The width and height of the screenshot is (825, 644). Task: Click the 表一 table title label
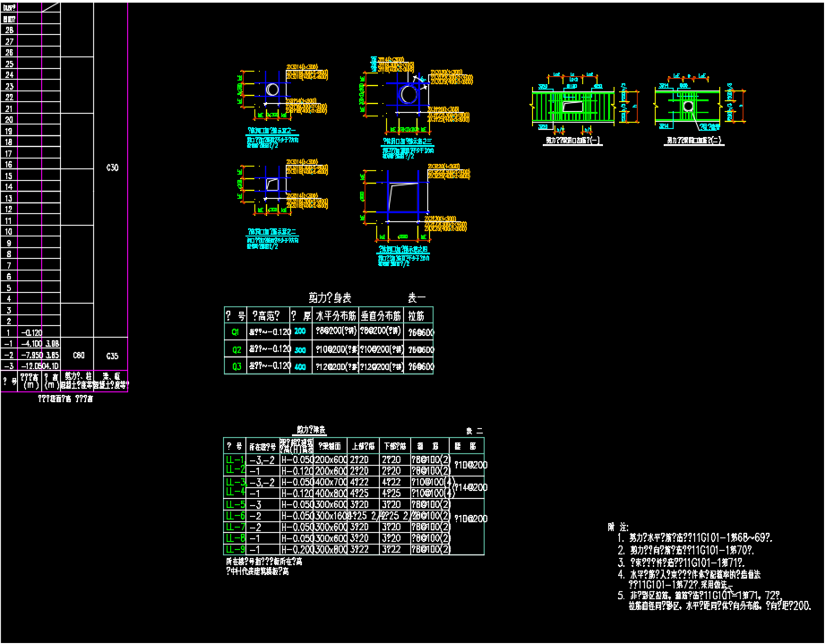pyautogui.click(x=417, y=296)
